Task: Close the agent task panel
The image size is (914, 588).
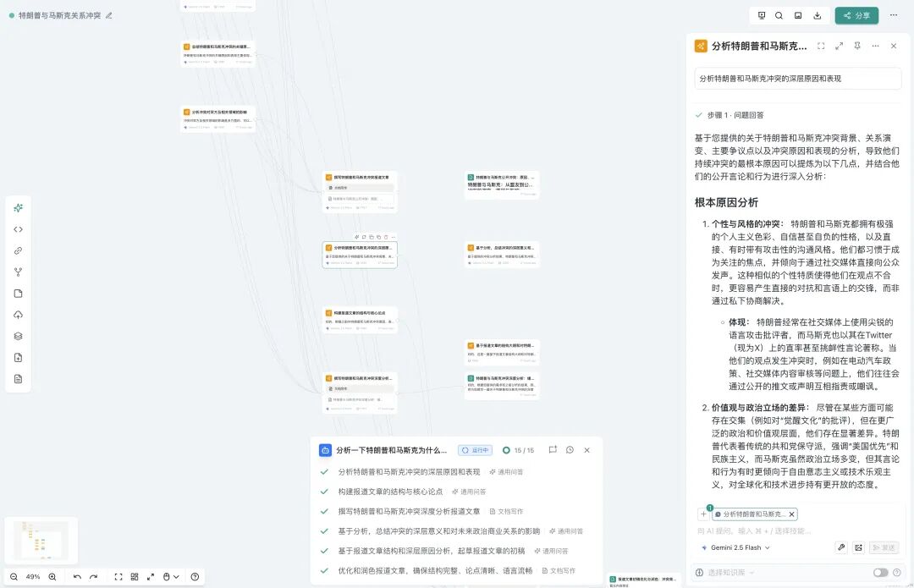Action: 587,450
